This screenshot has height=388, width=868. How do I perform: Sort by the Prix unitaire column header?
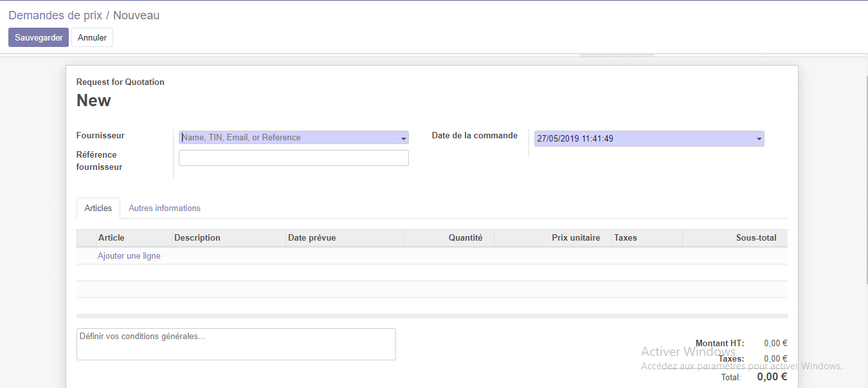[575, 237]
